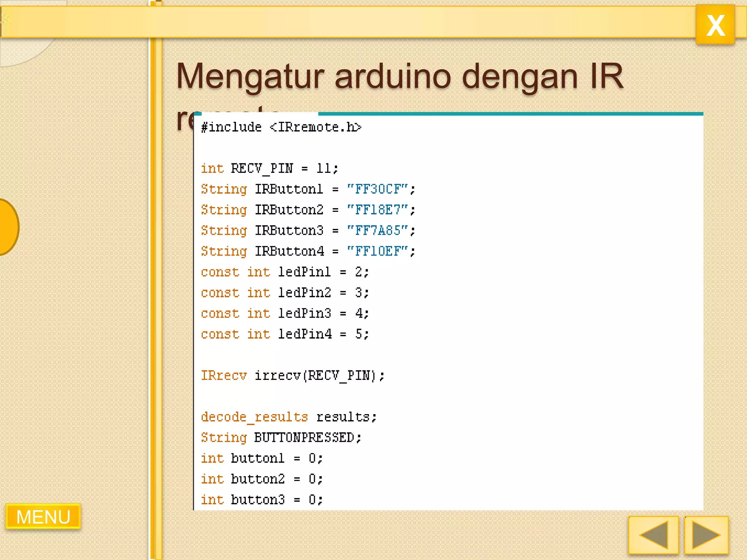This screenshot has height=560, width=747.
Task: Click the X close button
Action: [x=715, y=25]
